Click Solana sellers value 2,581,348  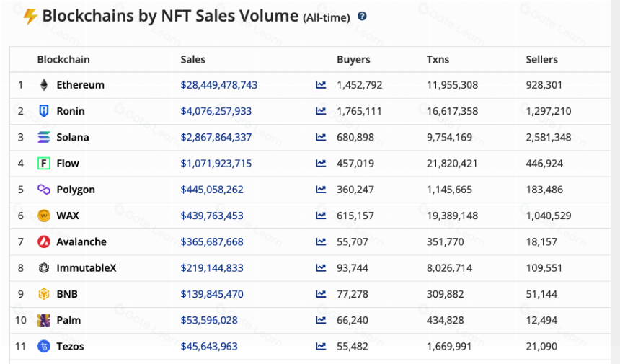point(549,137)
